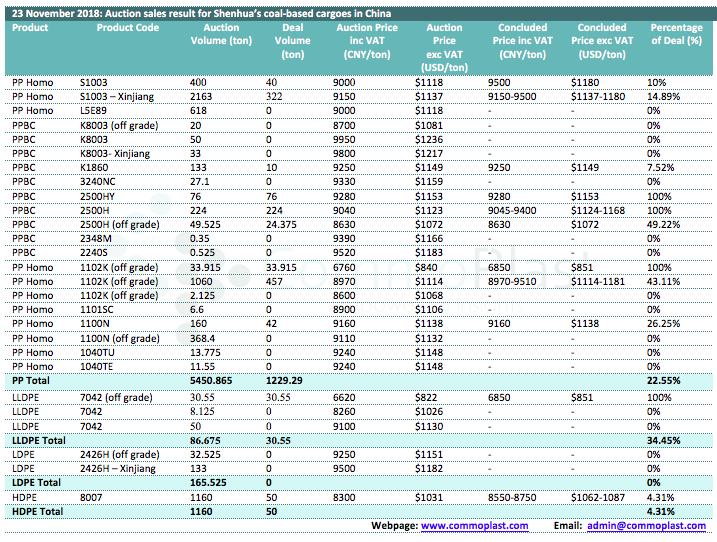
Task: Click the LDPE Total row label
Action: point(35,482)
